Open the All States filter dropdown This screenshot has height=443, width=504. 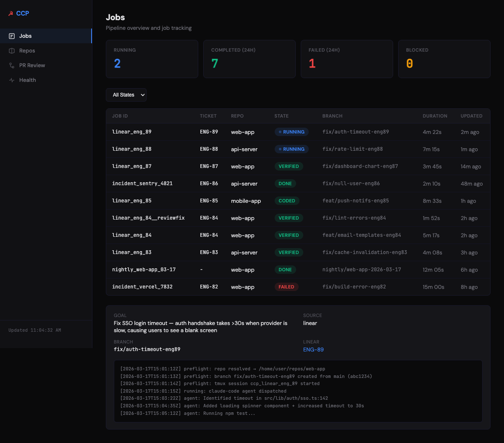point(126,95)
